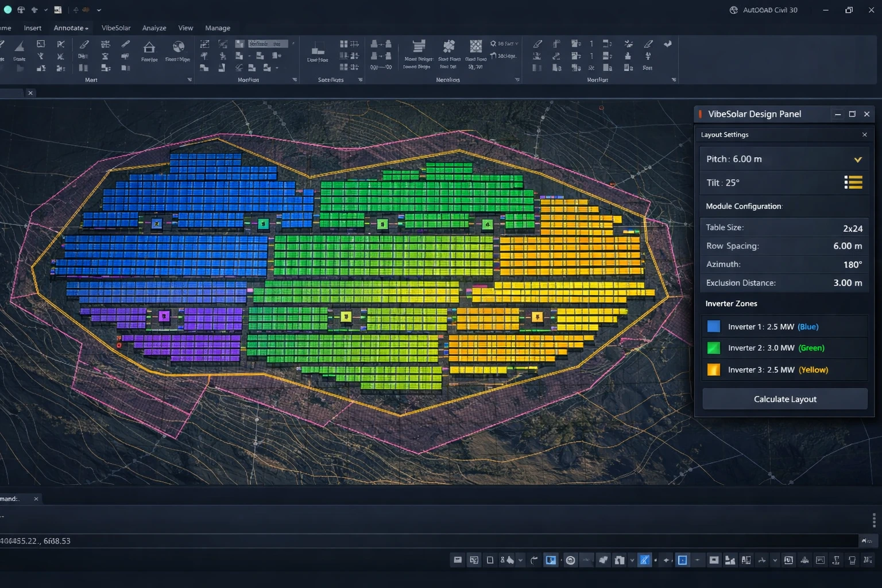Image resolution: width=882 pixels, height=588 pixels.
Task: Close the Layout Settings section
Action: tap(864, 135)
